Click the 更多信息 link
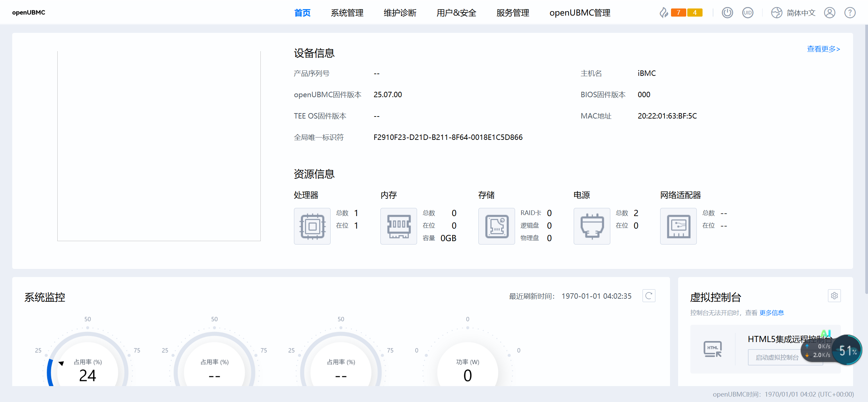The height and width of the screenshot is (402, 868). click(772, 313)
